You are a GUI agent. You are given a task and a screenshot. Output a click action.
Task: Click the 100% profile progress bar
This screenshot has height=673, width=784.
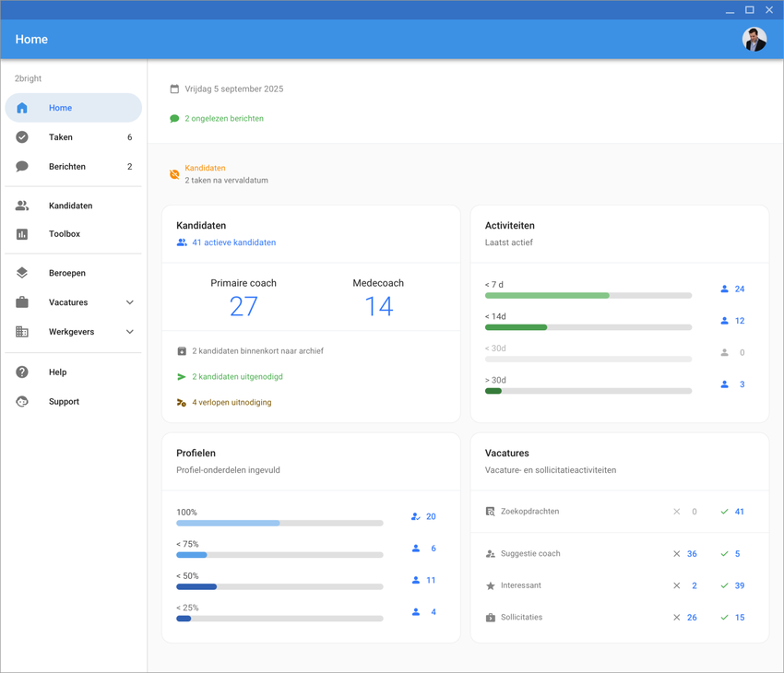pyautogui.click(x=279, y=524)
